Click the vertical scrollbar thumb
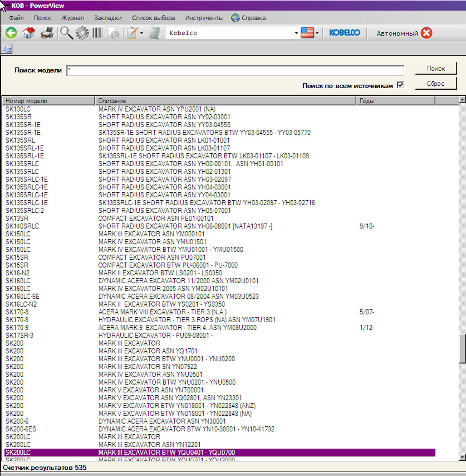The image size is (466, 476). (462, 348)
